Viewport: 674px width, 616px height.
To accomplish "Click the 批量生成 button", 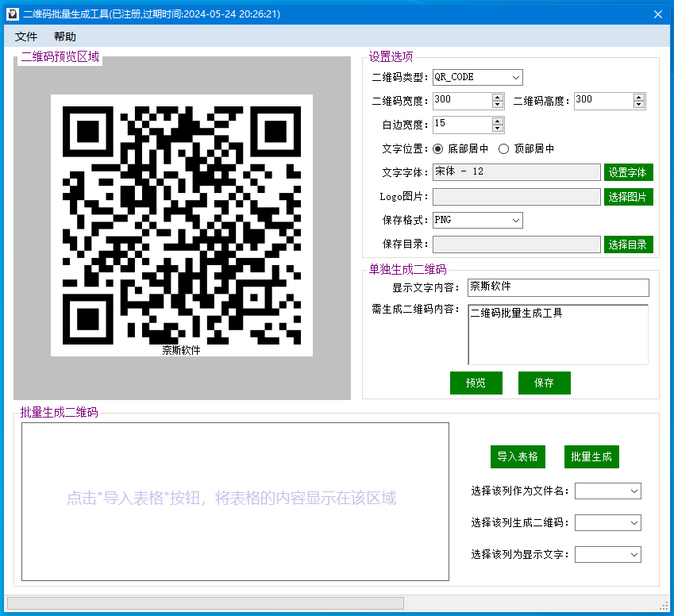I will point(591,456).
